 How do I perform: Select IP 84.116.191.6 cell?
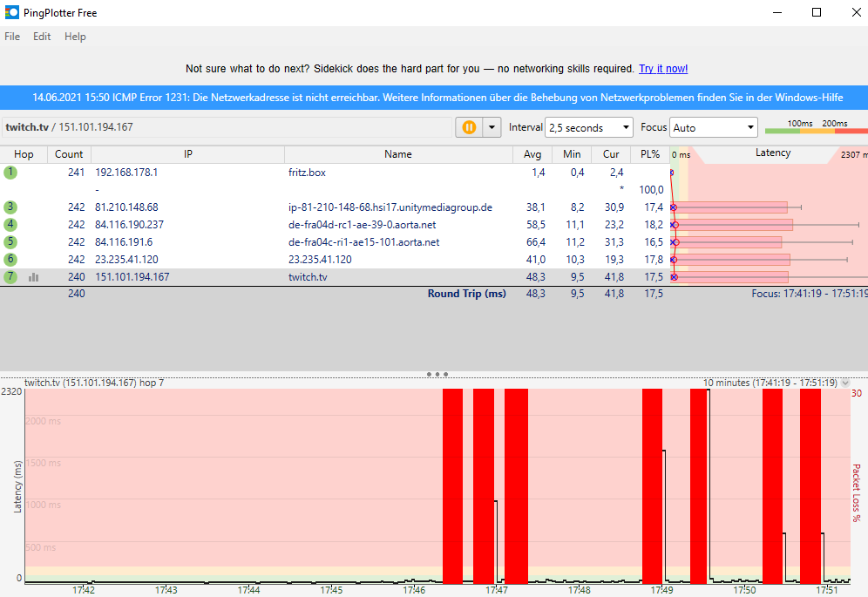pyautogui.click(x=124, y=242)
